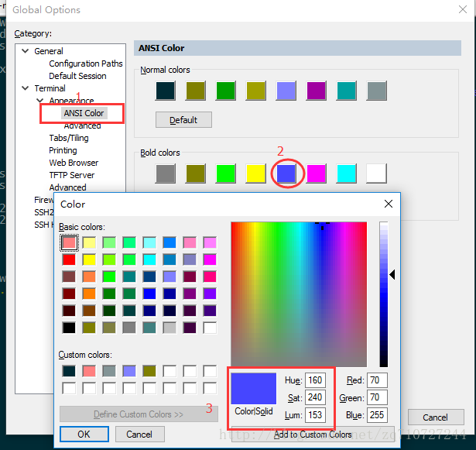Pick the yellow bold color swatch

tap(256, 173)
